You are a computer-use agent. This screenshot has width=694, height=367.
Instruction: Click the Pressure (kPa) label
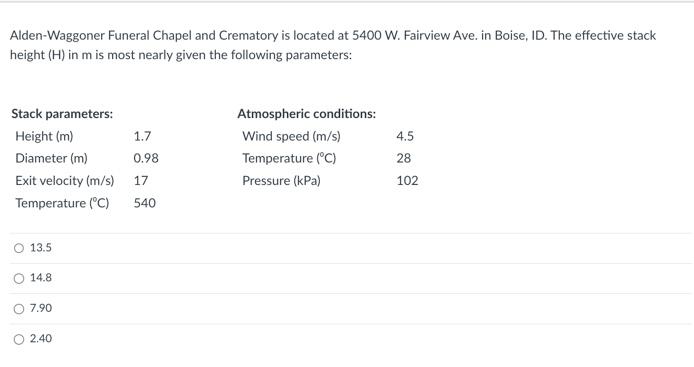281,181
